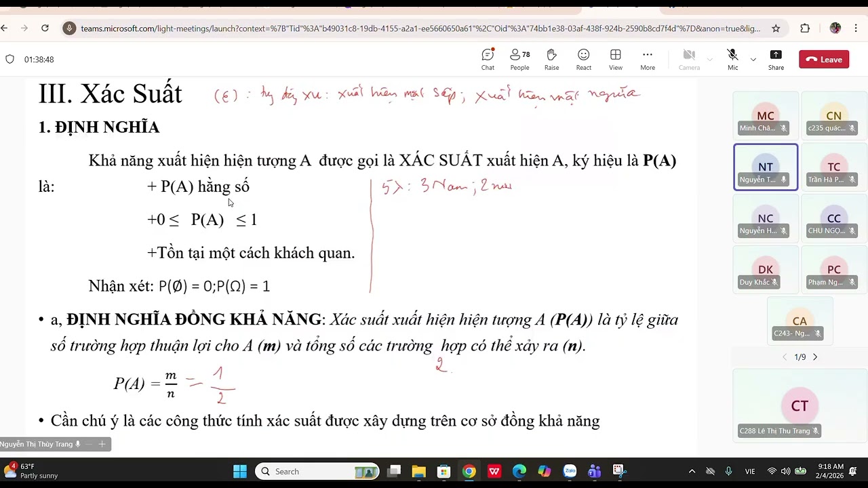Viewport: 868px width, 488px height.
Task: Open the 9:18 AM clock and calendar
Action: tap(831, 472)
